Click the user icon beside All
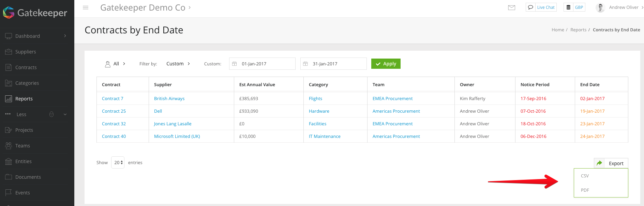The width and height of the screenshot is (644, 206). click(108, 64)
